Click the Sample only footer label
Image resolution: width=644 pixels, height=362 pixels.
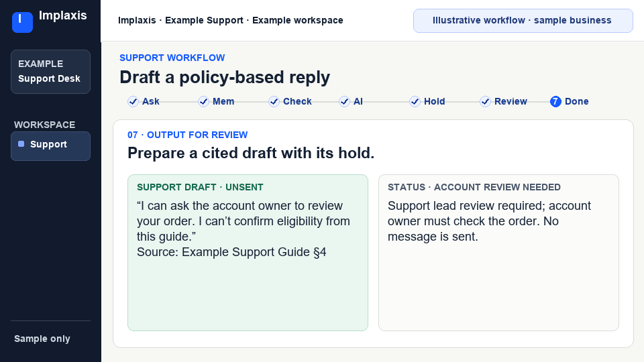[42, 339]
